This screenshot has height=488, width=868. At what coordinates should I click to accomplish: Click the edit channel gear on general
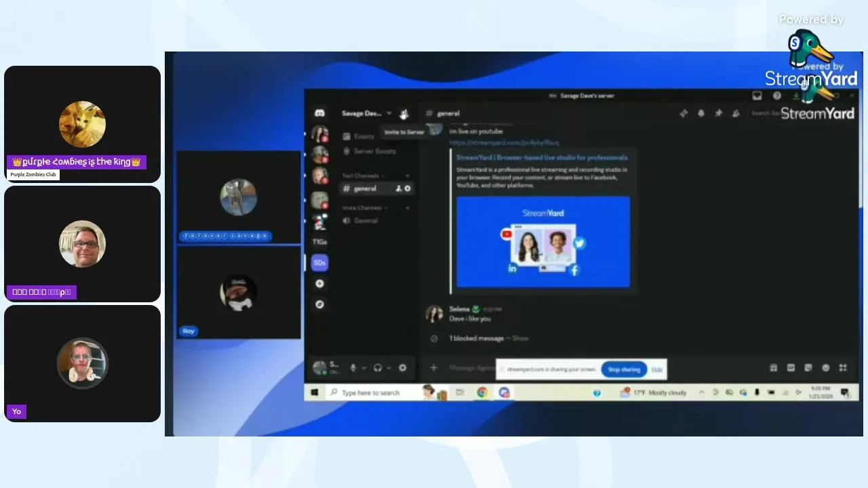pyautogui.click(x=408, y=188)
